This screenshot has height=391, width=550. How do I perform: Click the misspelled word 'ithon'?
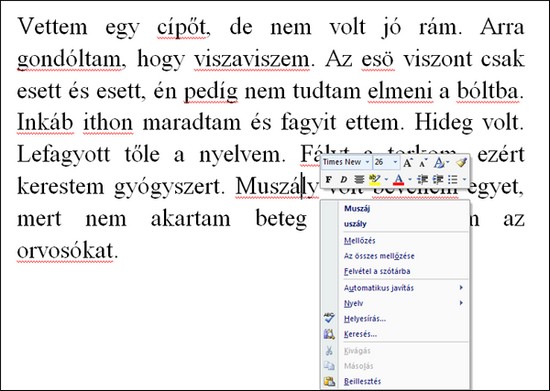[x=108, y=123]
